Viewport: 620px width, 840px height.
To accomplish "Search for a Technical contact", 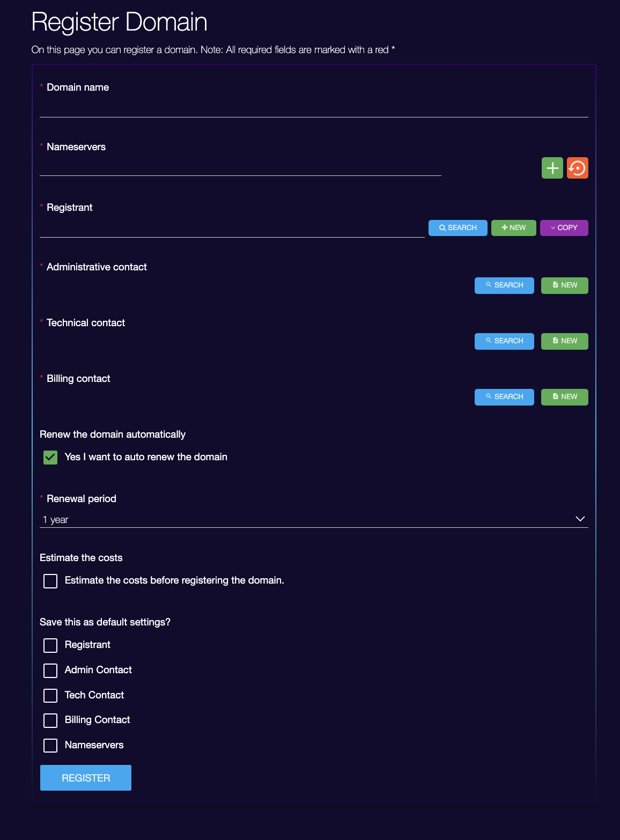I will (x=504, y=341).
